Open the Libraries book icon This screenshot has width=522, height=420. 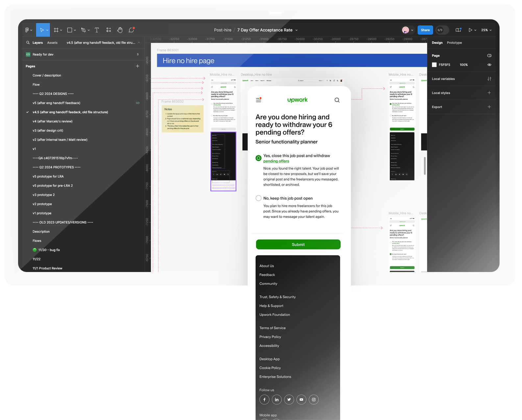pyautogui.click(x=458, y=30)
